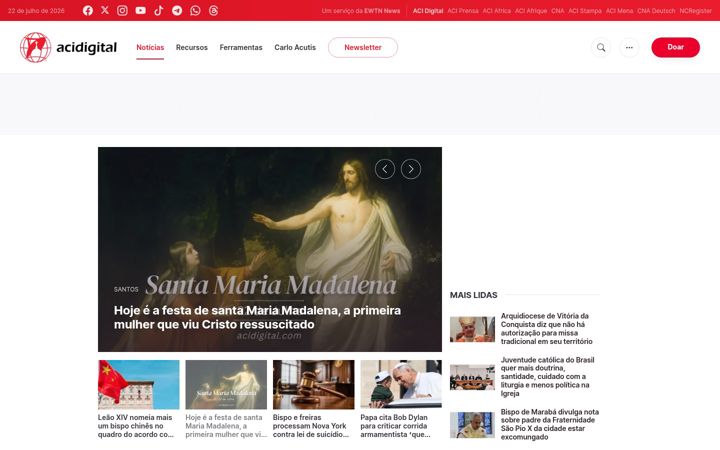Open article Papa cita Bob Dylan
This screenshot has width=720, height=450.
tap(395, 426)
